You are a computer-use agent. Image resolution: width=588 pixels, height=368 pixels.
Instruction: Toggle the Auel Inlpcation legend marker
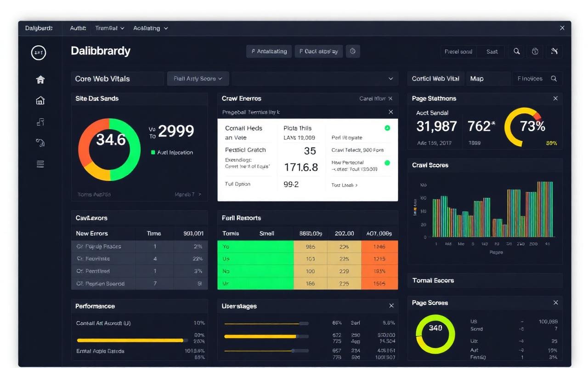(x=153, y=152)
